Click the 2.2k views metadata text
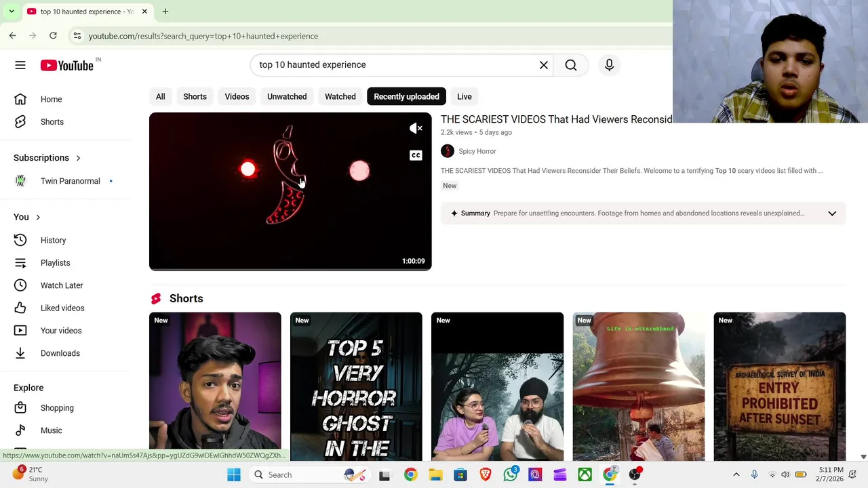The image size is (868, 488). [456, 132]
